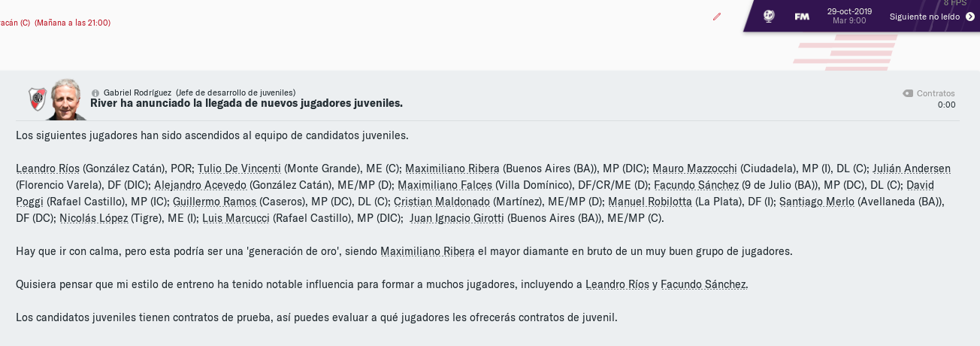Click the Contratos tag icon
The width and height of the screenshot is (980, 346).
(908, 93)
